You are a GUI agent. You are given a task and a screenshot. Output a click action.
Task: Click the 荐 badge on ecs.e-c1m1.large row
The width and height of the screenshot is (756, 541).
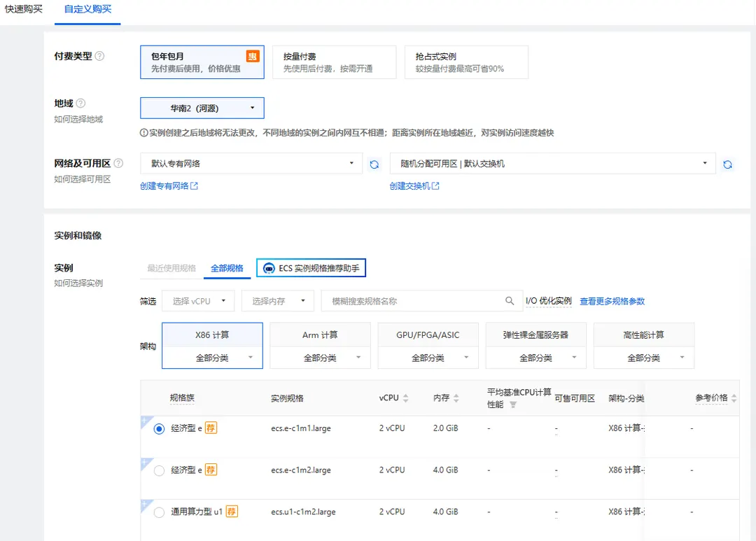pyautogui.click(x=211, y=428)
